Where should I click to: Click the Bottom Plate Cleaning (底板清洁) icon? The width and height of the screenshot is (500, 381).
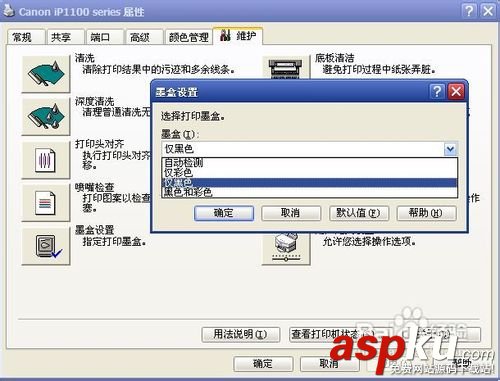[x=286, y=68]
